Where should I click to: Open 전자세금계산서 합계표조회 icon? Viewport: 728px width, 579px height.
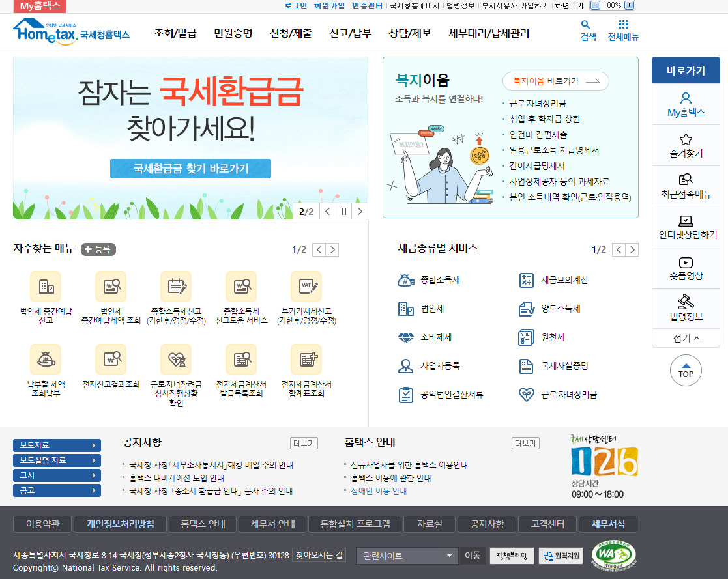[x=306, y=360]
